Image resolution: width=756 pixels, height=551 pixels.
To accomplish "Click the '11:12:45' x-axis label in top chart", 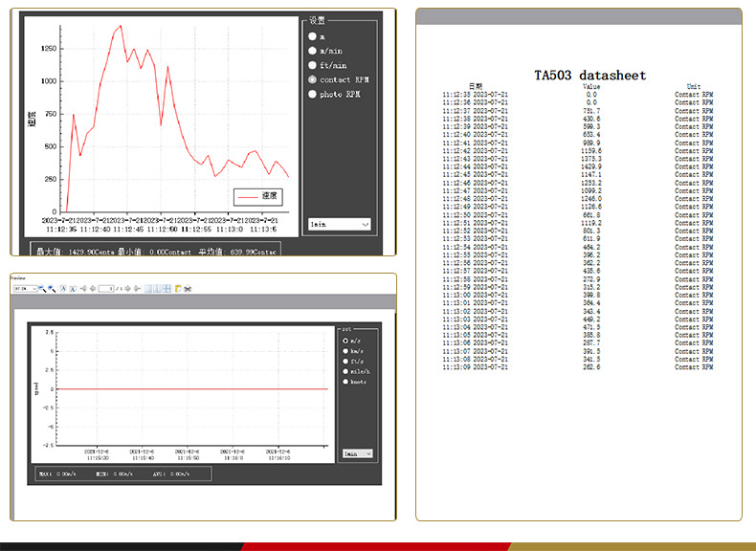I will coord(128,230).
